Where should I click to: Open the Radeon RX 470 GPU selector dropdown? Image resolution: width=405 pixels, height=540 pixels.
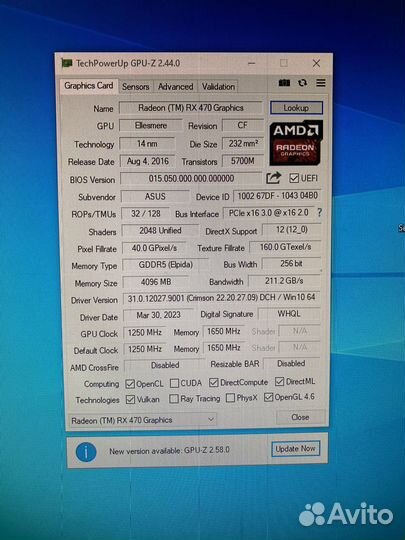point(142,420)
